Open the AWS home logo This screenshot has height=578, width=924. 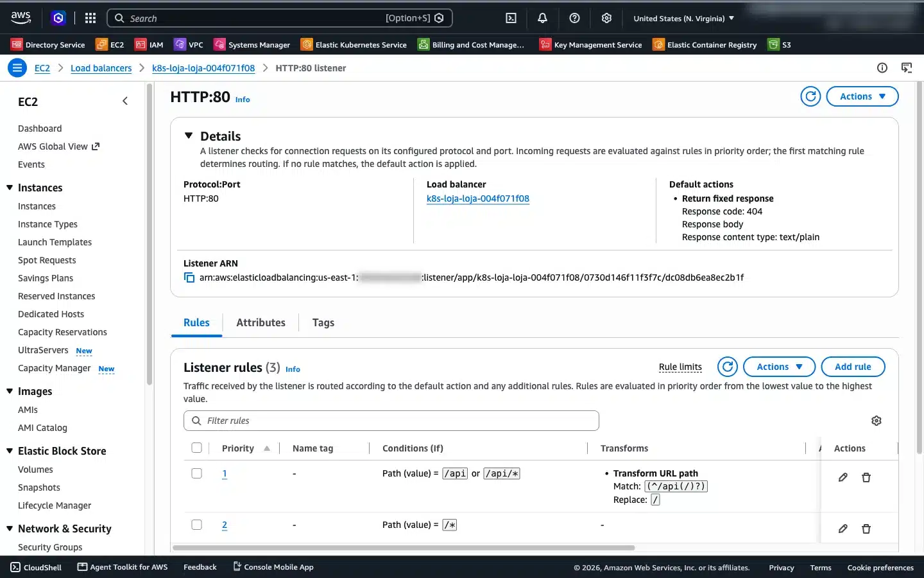tap(21, 18)
